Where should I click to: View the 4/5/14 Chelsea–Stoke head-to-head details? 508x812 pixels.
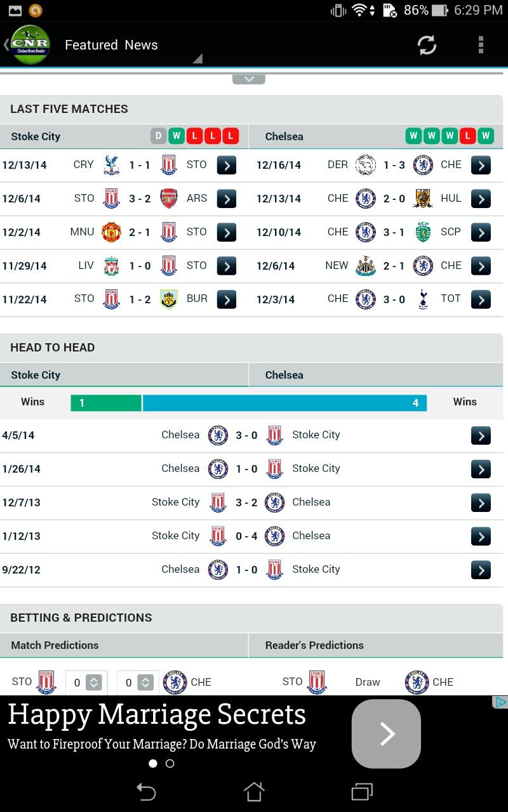click(481, 436)
